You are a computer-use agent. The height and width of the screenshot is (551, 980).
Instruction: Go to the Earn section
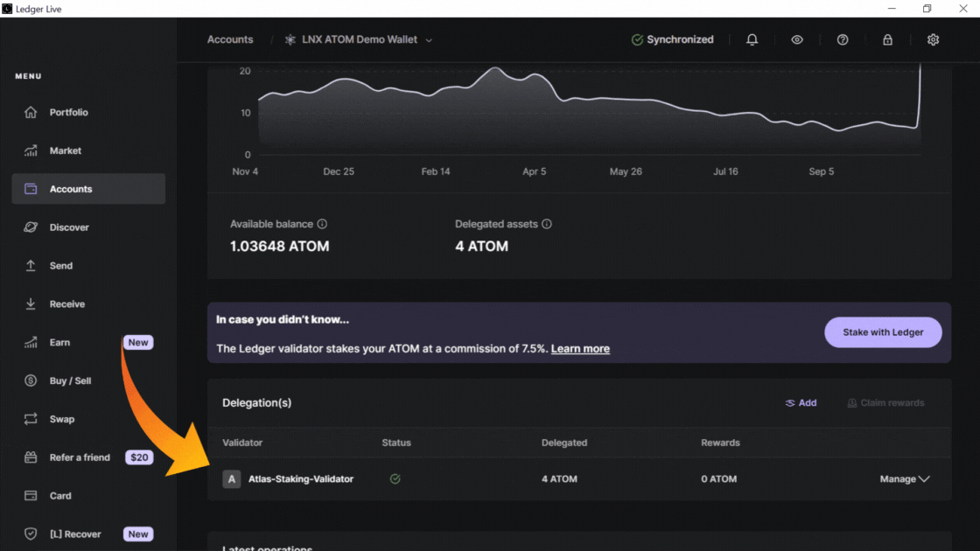(59, 343)
